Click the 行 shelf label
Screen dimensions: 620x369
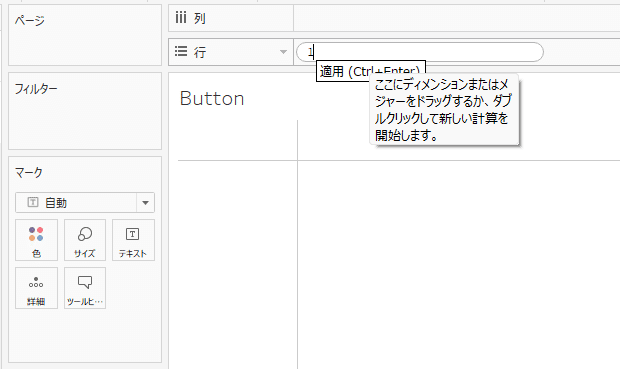tap(200, 52)
